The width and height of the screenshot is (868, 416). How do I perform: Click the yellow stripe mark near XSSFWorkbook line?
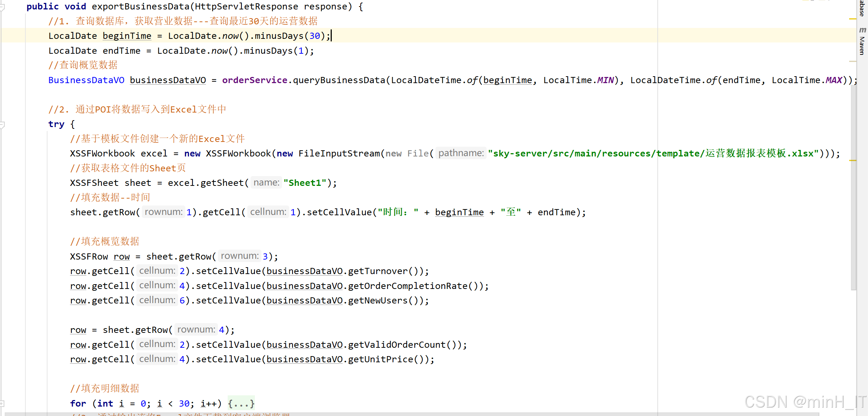pos(853,160)
